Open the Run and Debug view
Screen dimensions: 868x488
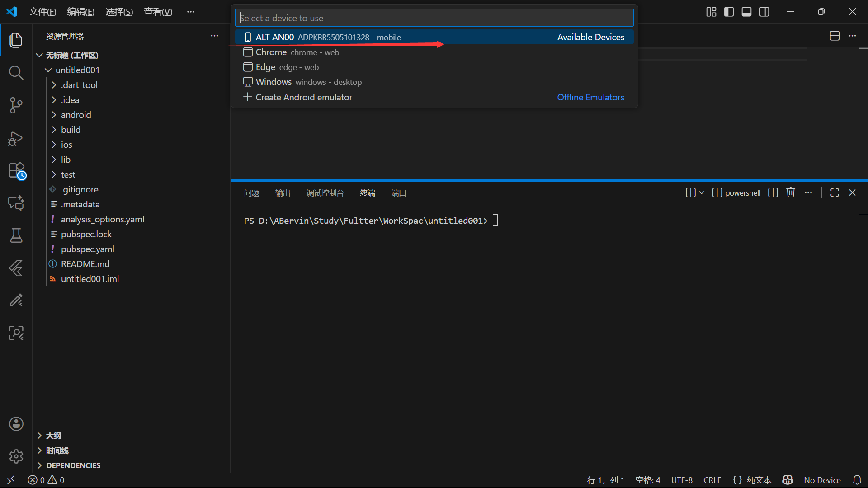pos(16,138)
